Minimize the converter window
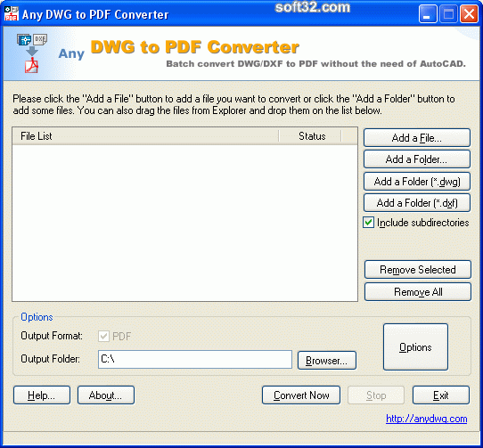The height and width of the screenshot is (448, 483). pyautogui.click(x=428, y=14)
